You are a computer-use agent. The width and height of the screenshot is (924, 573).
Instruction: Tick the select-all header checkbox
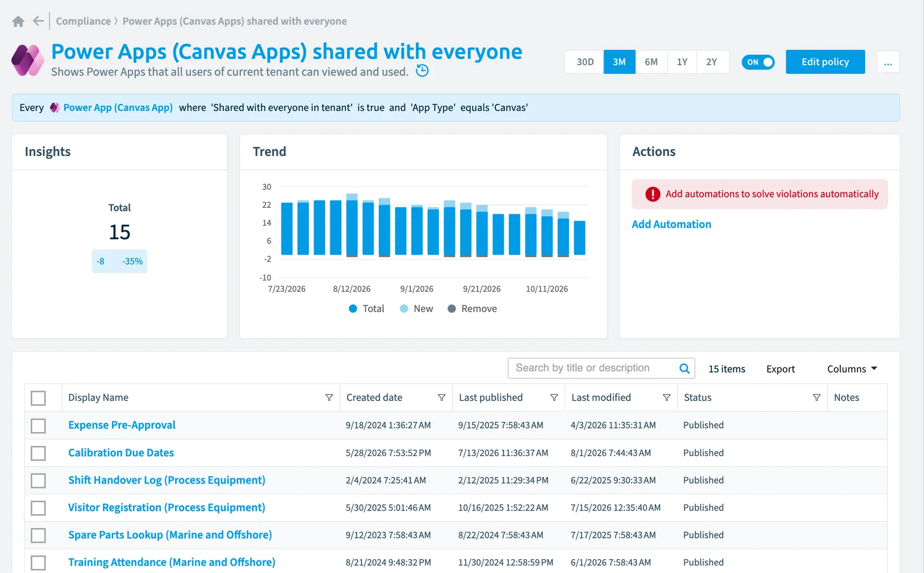click(38, 398)
